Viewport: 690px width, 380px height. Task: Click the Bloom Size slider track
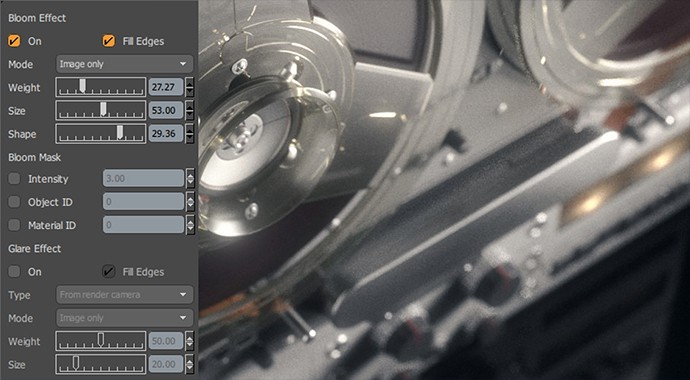point(101,110)
